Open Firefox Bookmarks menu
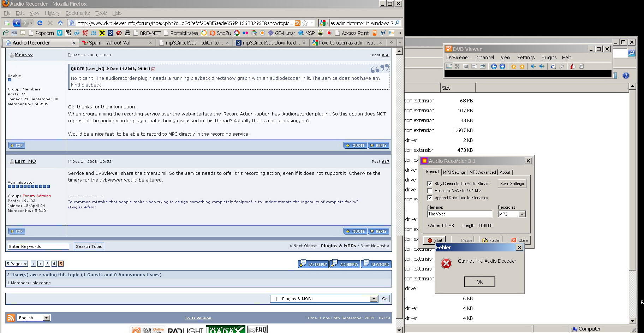This screenshot has width=644, height=333. pos(78,13)
